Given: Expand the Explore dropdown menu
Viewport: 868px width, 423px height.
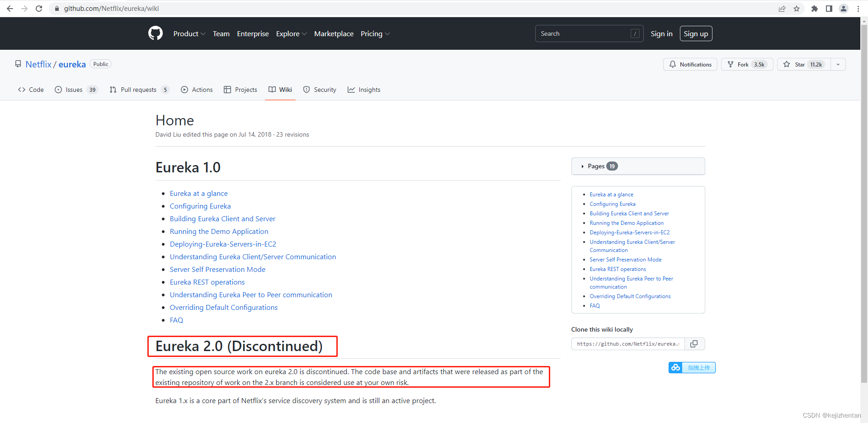Looking at the screenshot, I should [x=291, y=33].
